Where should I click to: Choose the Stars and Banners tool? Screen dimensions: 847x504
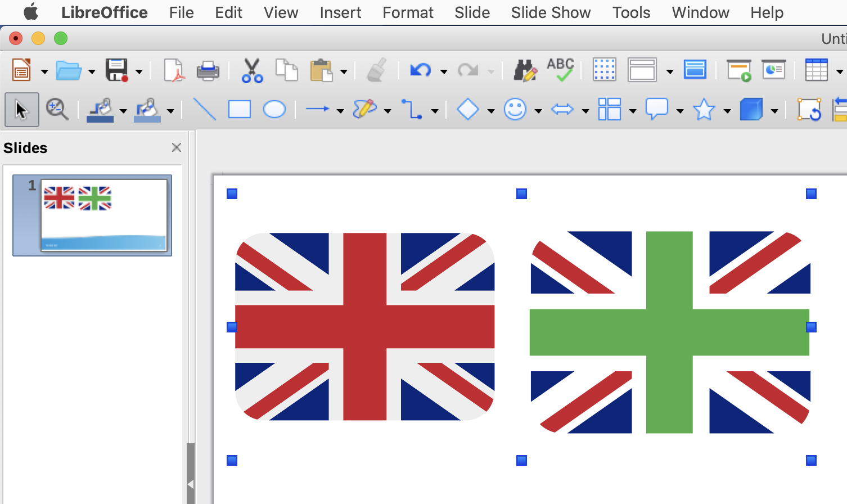click(x=704, y=110)
